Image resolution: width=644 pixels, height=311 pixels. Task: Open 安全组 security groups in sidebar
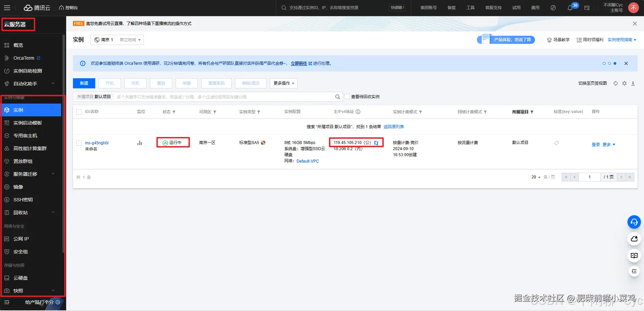coord(21,252)
